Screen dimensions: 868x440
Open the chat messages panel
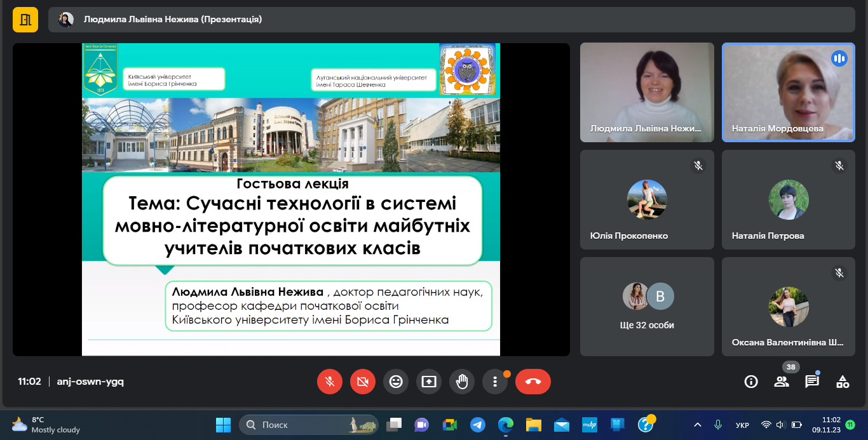point(812,382)
